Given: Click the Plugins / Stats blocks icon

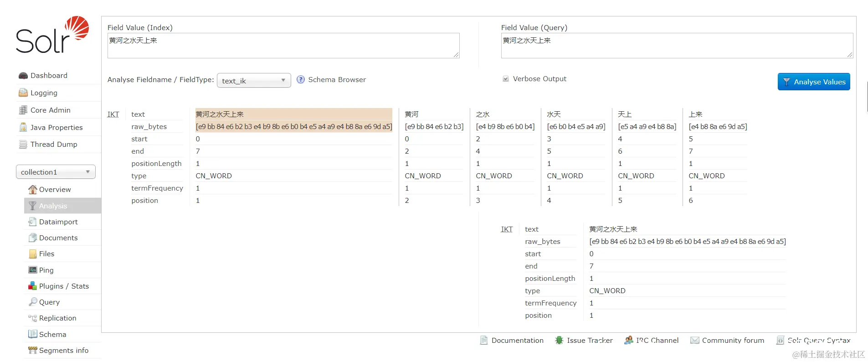Looking at the screenshot, I should coord(32,286).
